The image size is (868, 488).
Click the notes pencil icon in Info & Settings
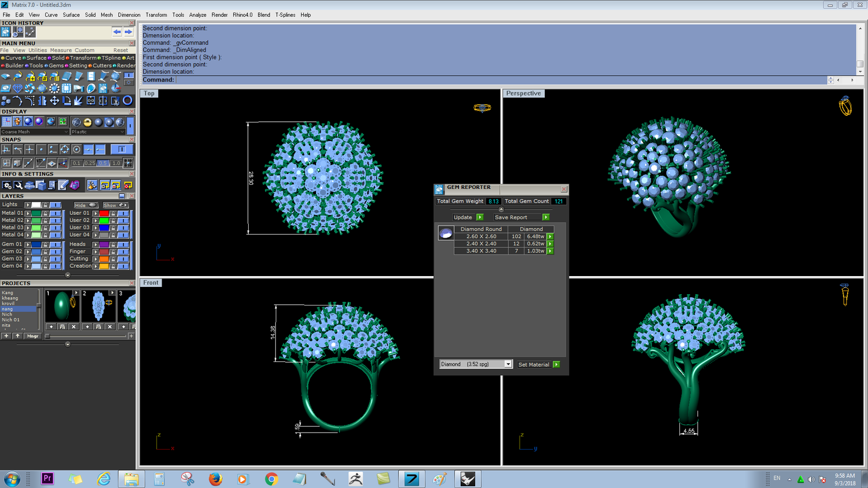point(63,185)
